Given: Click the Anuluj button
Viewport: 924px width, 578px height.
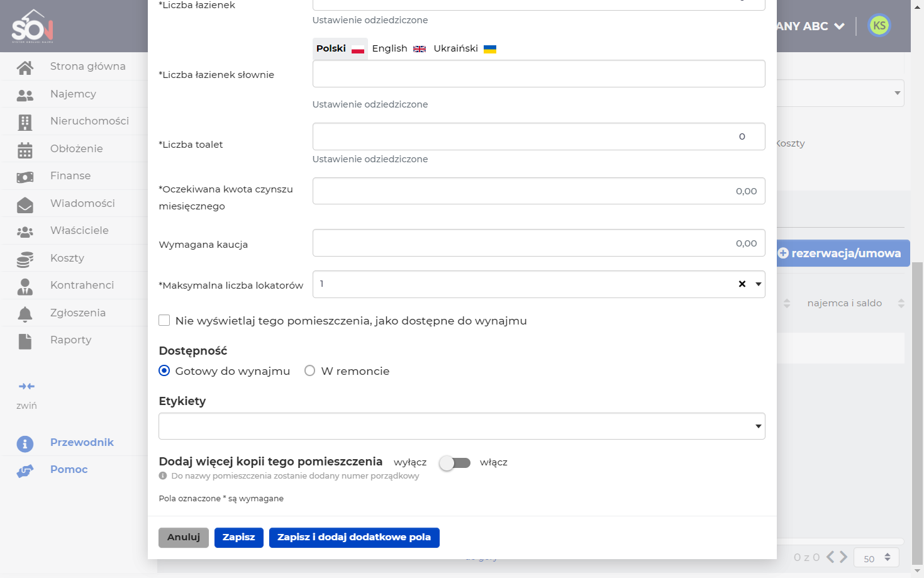Looking at the screenshot, I should coord(184,538).
